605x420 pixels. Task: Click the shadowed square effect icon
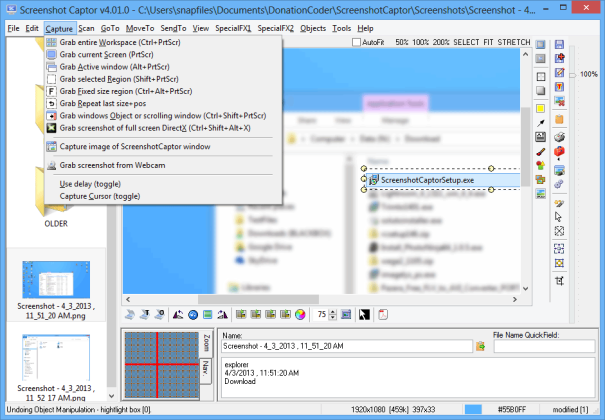tap(541, 91)
